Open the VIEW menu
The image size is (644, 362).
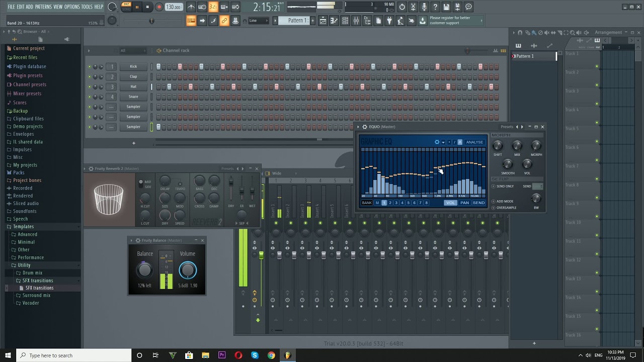click(x=58, y=7)
